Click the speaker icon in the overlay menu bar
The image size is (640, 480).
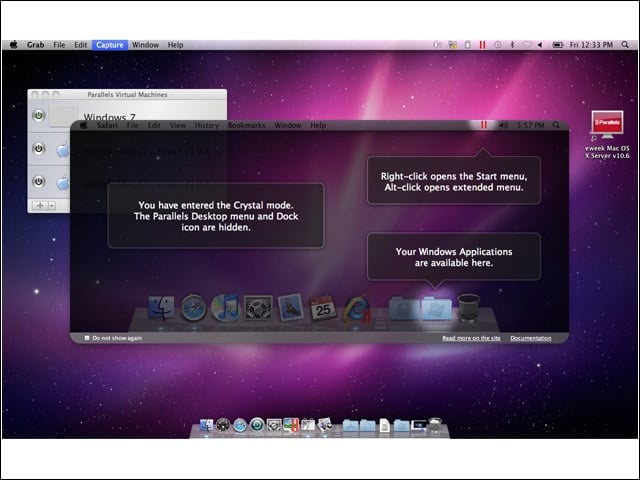tap(502, 125)
